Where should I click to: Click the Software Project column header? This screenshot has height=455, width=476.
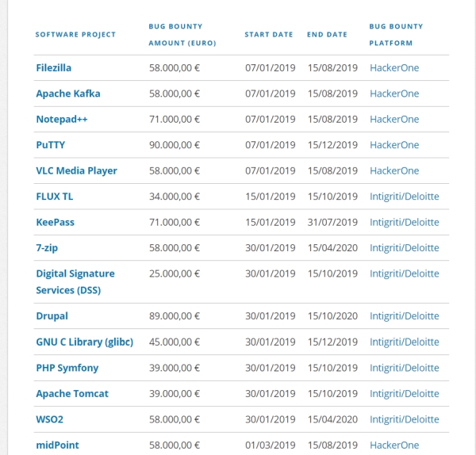[x=75, y=35]
